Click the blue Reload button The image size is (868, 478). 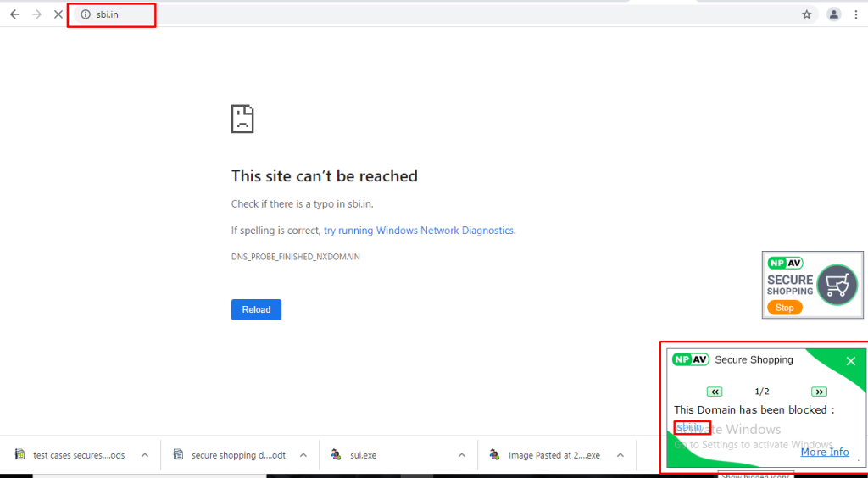256,309
